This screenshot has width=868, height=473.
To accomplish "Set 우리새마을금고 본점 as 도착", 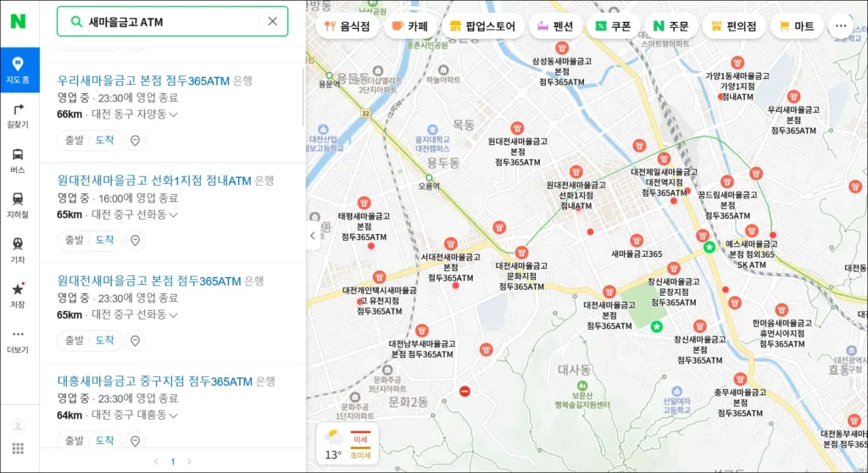I will click(104, 140).
